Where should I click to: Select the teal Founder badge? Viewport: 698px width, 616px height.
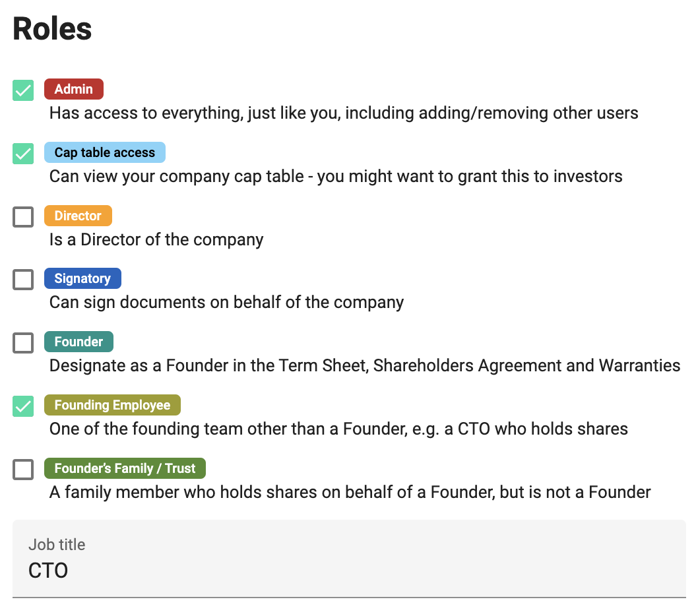(x=79, y=342)
